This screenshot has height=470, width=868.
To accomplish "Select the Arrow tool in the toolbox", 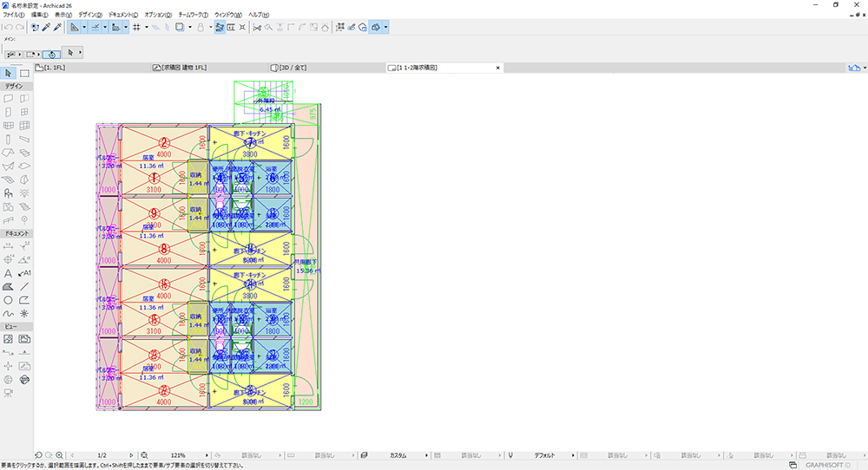I will (8, 73).
